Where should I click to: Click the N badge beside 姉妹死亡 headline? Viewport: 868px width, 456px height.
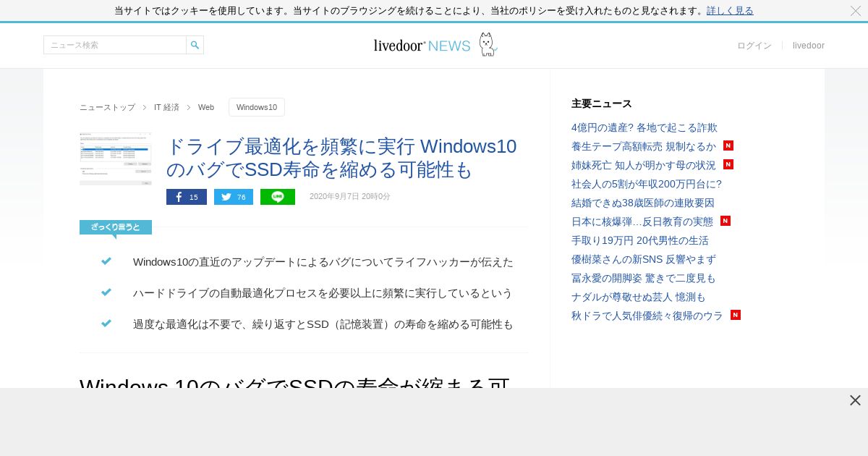click(728, 164)
